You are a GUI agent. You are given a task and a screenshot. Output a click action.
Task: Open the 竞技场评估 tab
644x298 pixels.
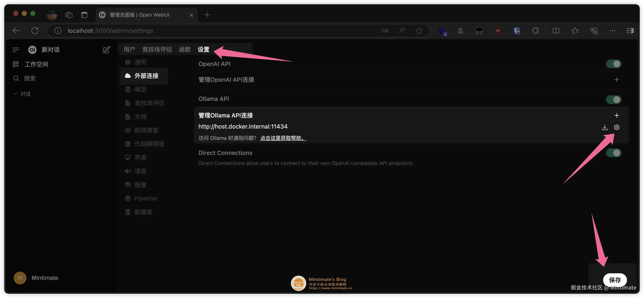[x=157, y=49]
